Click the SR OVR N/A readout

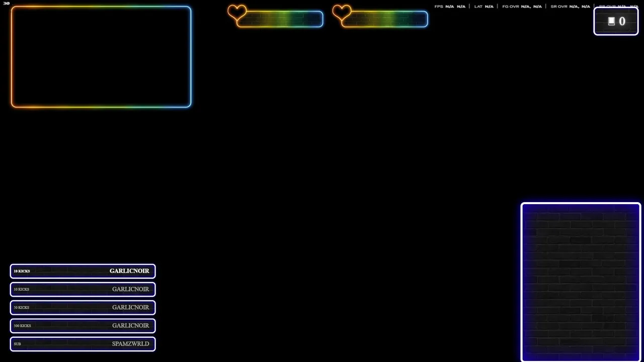[570, 7]
